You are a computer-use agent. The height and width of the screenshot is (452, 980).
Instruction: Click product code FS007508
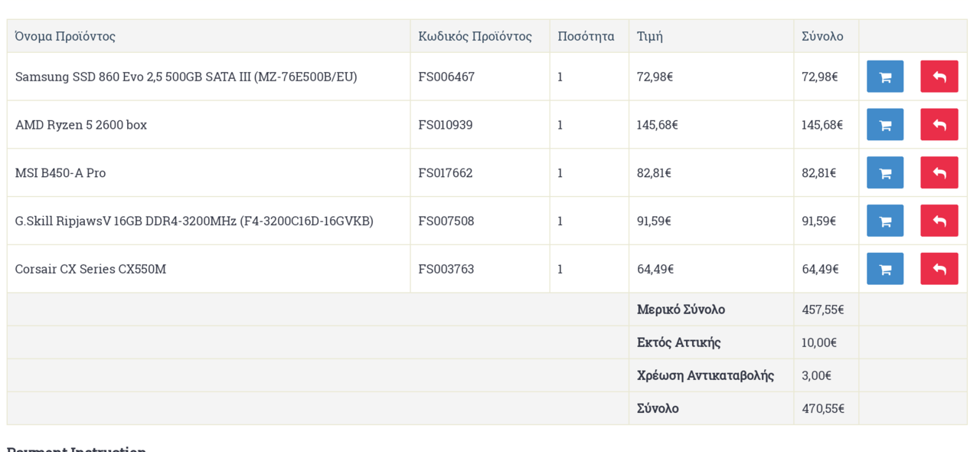pos(446,221)
